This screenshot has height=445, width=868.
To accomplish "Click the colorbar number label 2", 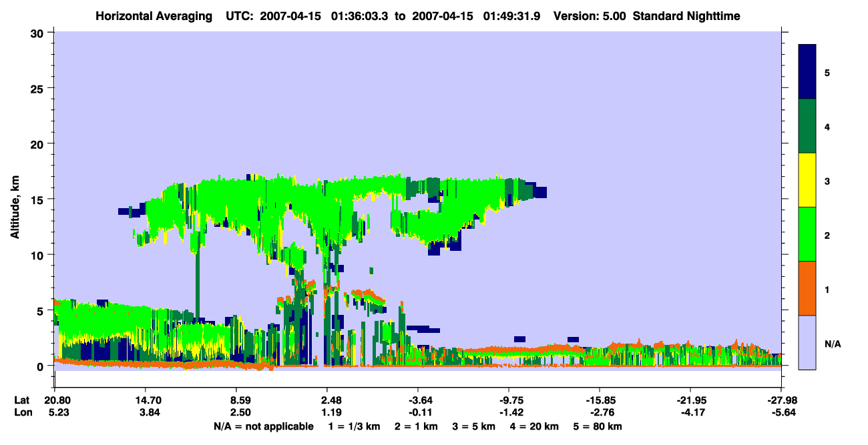I will click(x=827, y=235).
